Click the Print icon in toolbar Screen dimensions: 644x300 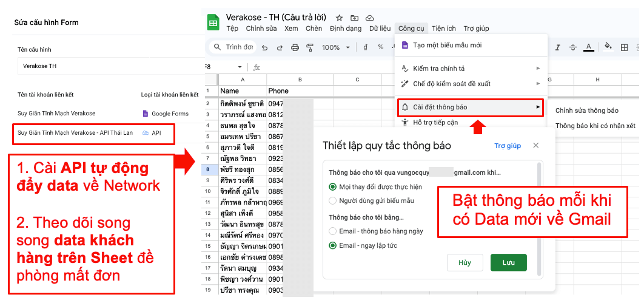[295, 47]
